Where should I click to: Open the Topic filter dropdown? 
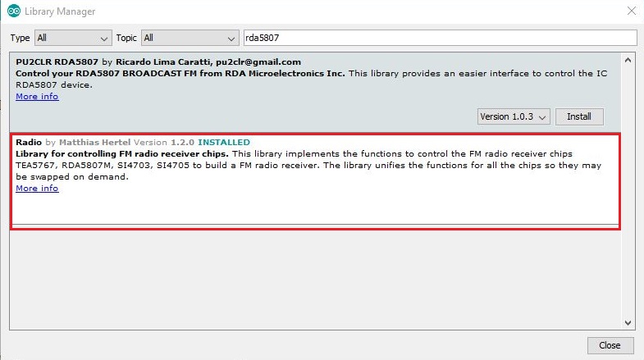click(190, 39)
